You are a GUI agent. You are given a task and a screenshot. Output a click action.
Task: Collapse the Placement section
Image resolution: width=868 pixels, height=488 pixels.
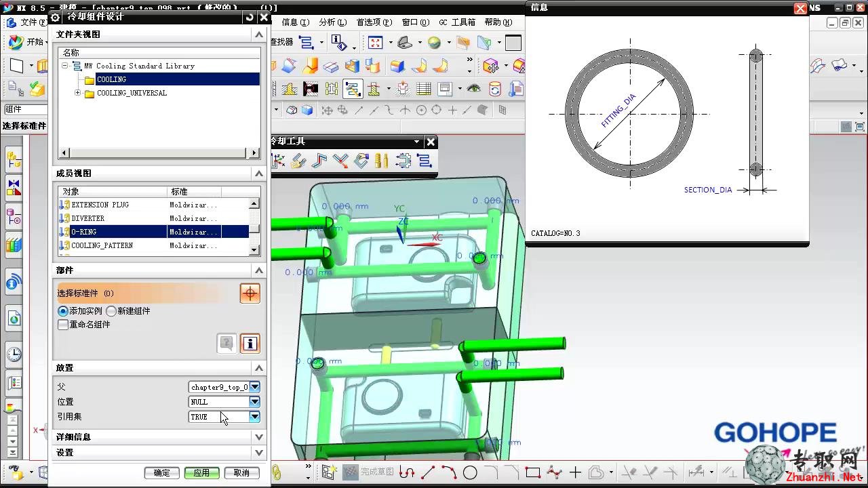258,368
